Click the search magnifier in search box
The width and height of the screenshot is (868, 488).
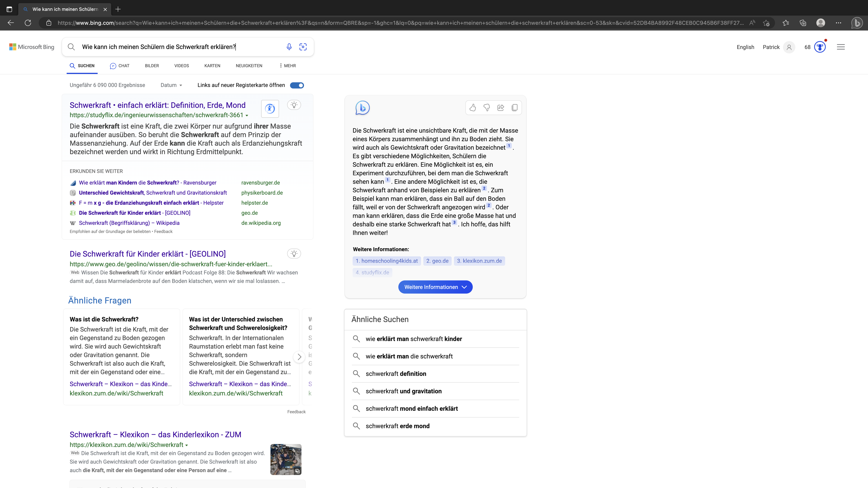71,47
